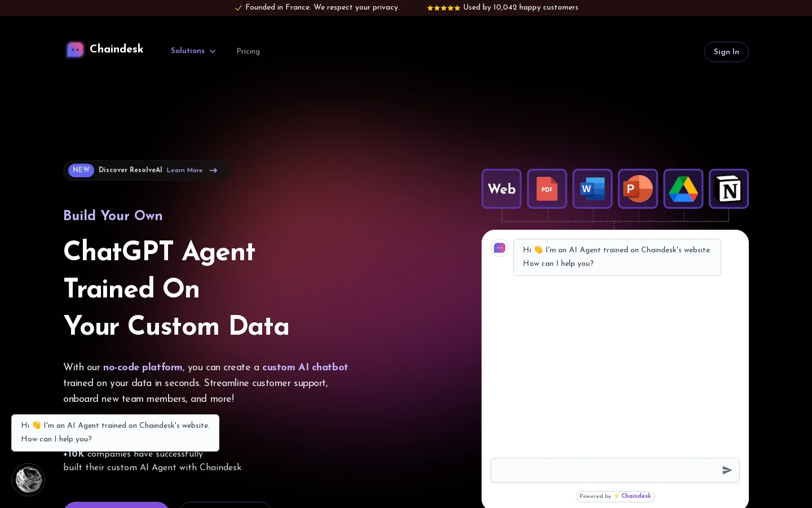Open the Pricing page
The height and width of the screenshot is (508, 812).
(x=248, y=51)
